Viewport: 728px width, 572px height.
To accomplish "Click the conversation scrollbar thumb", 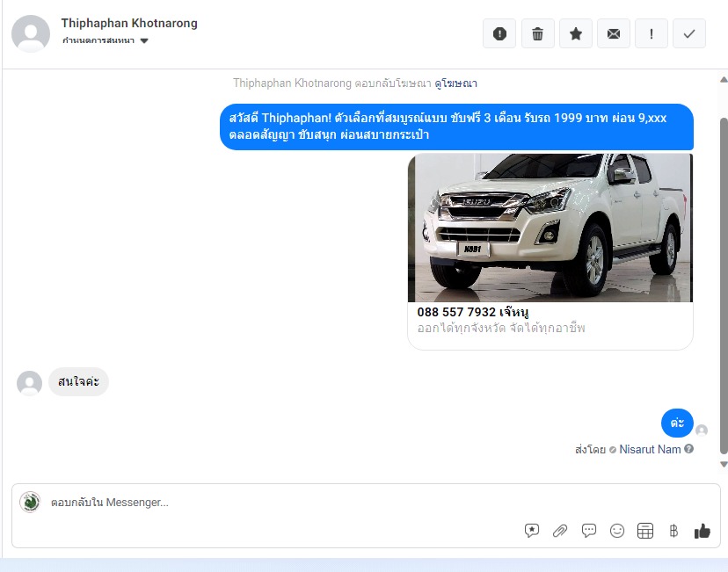I will click(x=724, y=286).
